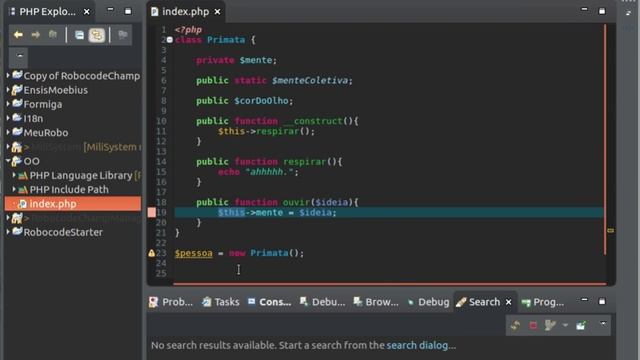The width and height of the screenshot is (640, 360).
Task: Minimize the bottom Search panel
Action: [x=584, y=300]
